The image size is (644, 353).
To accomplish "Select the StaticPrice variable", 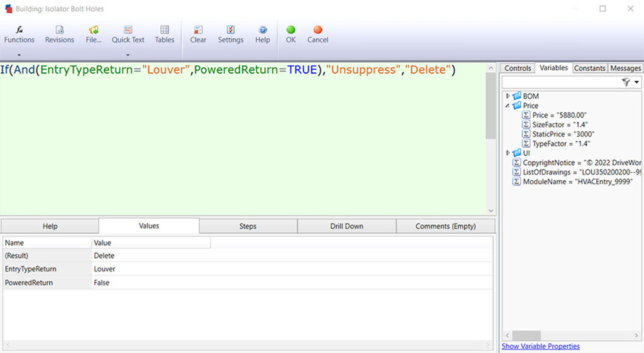I will (x=558, y=134).
